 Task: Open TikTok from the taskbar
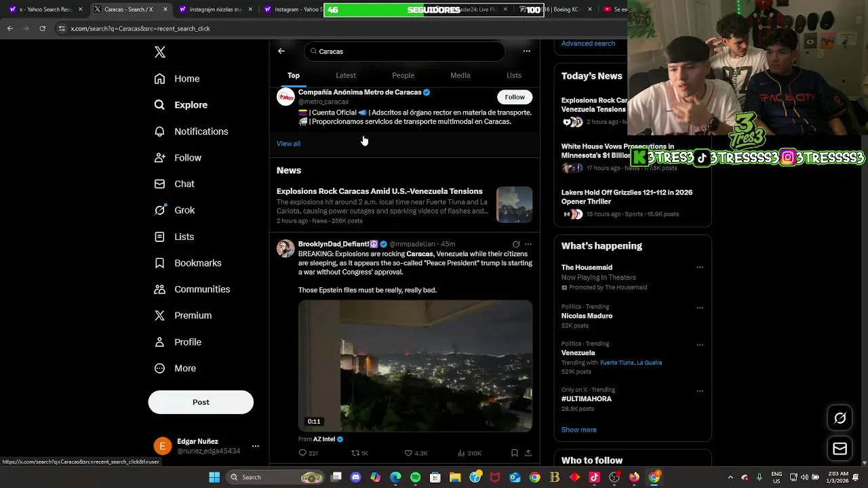[594, 477]
